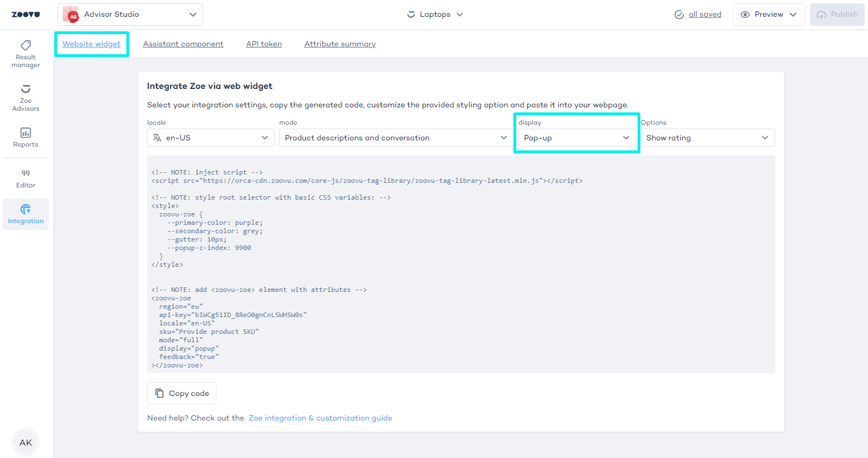Open the Editor quote icon
868x458 pixels.
click(26, 173)
